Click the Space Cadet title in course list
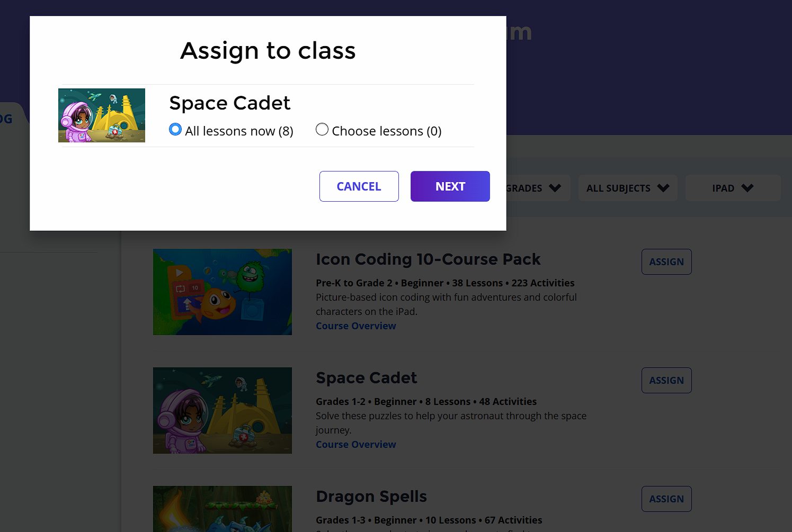Viewport: 792px width, 532px height. tap(366, 378)
